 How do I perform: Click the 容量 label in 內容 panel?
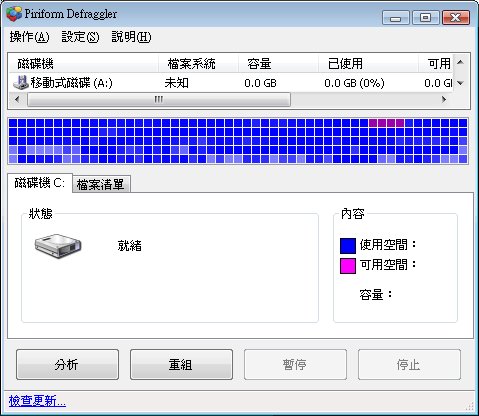376,295
